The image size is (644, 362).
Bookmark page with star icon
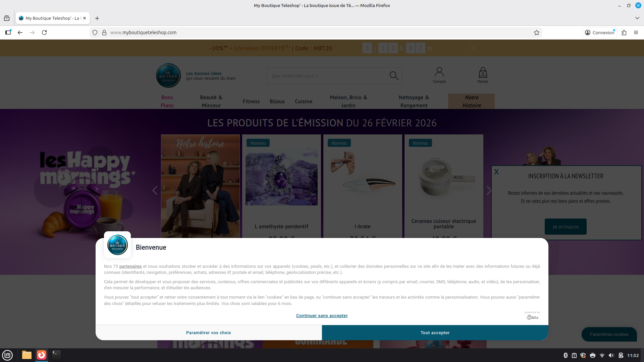point(537,33)
